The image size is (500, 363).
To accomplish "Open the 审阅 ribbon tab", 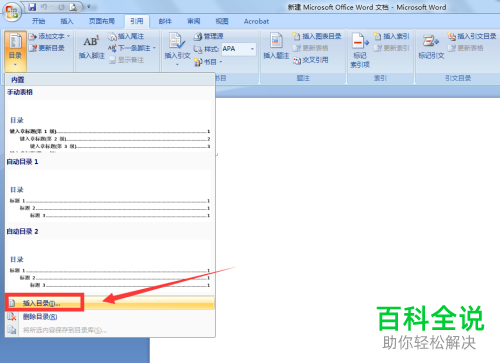I will click(194, 21).
